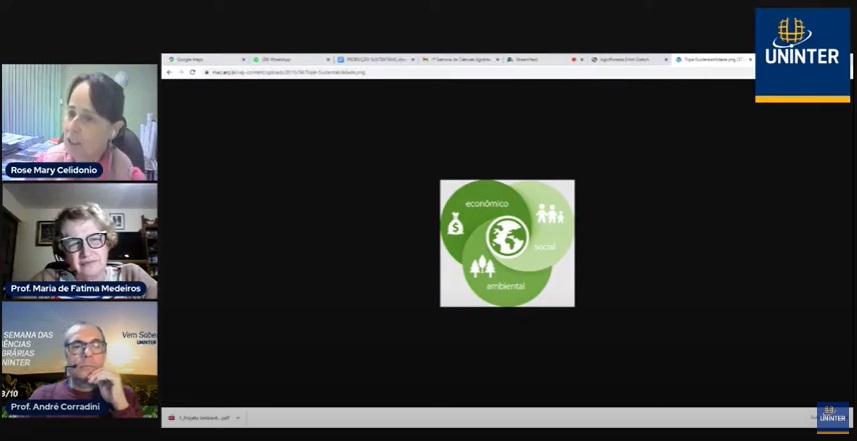Click the small UNINTER logo bottom right
The height and width of the screenshot is (441, 857).
click(832, 415)
